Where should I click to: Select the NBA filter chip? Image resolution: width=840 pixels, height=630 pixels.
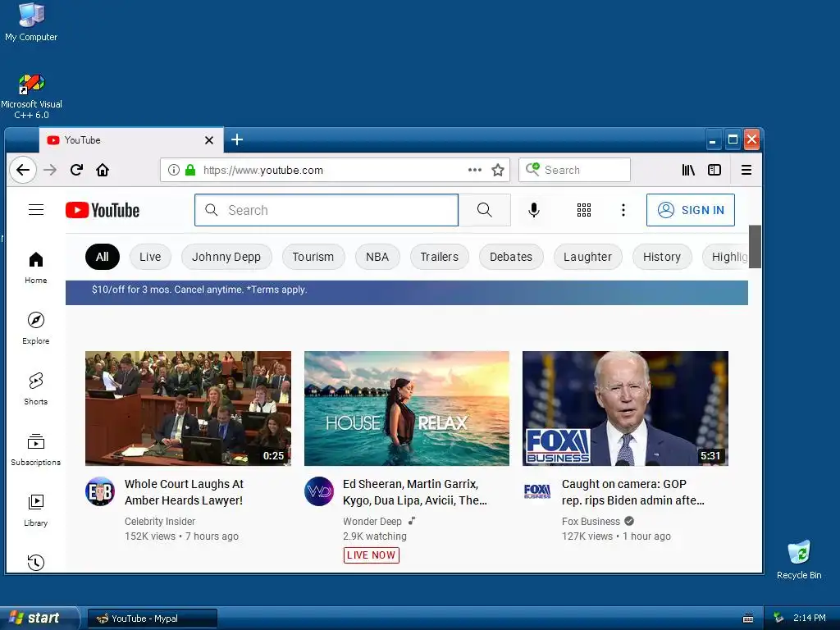377,257
